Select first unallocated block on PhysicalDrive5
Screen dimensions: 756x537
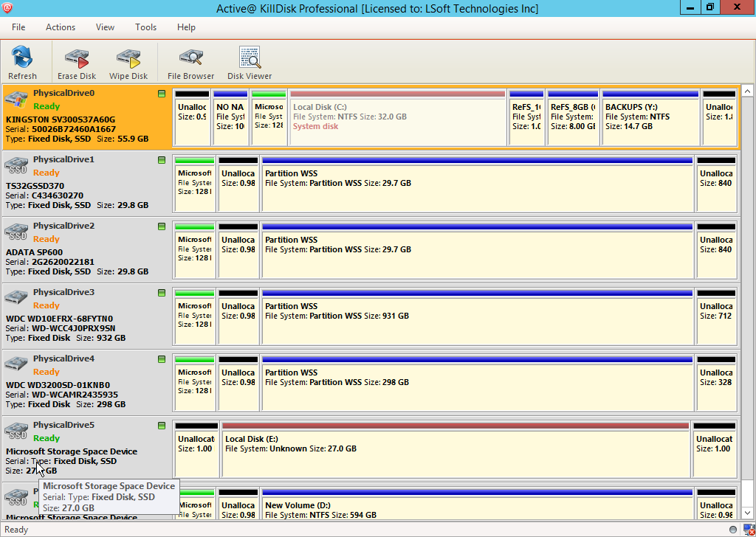pos(196,449)
